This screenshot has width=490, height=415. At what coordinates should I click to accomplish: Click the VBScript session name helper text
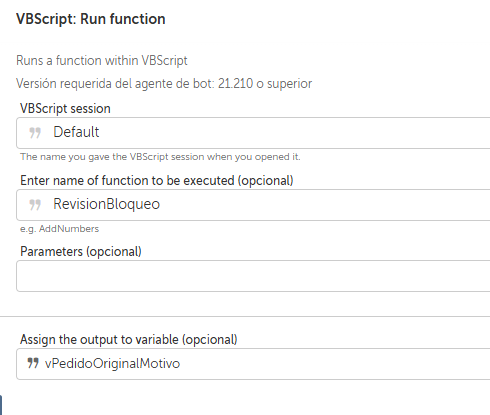160,157
